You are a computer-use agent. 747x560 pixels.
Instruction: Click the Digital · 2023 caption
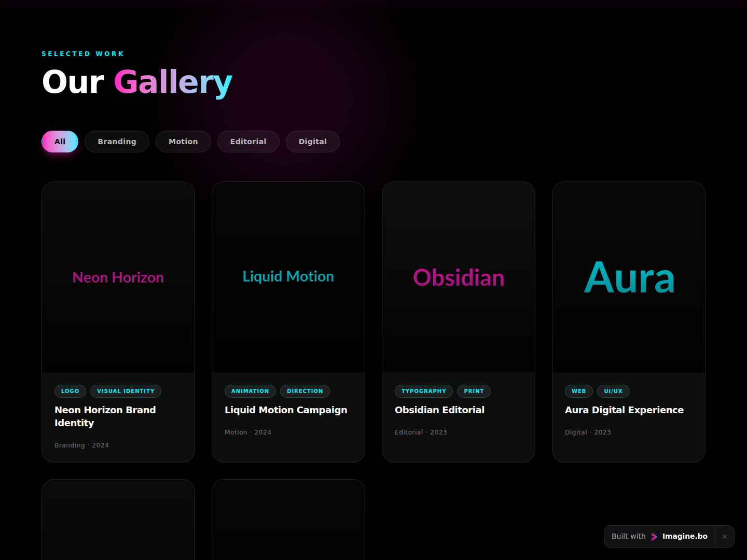[x=588, y=432]
